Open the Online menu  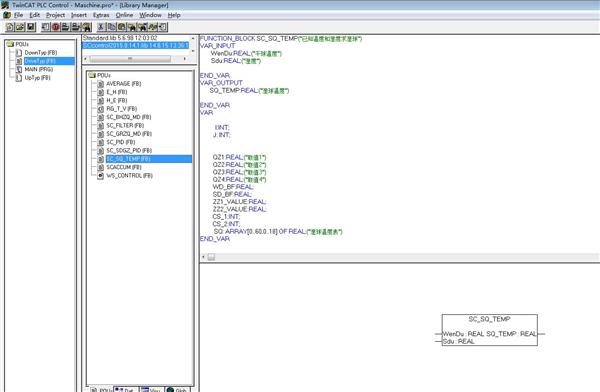(124, 15)
